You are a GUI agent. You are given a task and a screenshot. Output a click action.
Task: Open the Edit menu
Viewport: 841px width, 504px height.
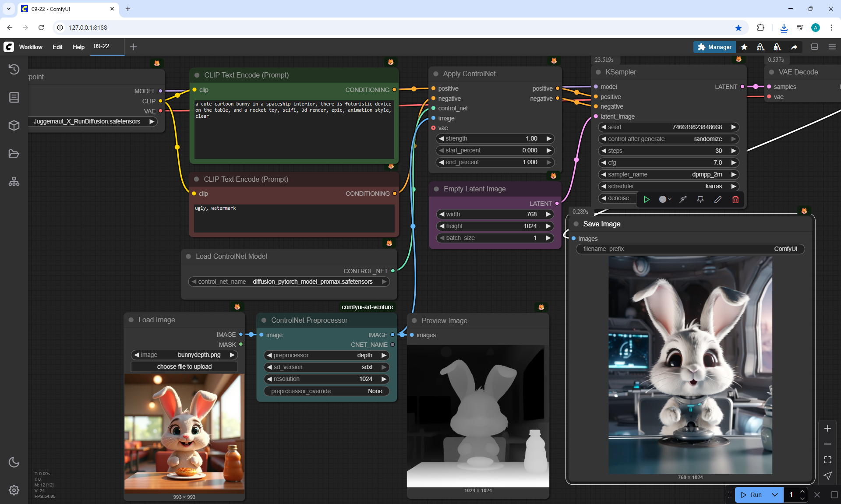pos(57,47)
